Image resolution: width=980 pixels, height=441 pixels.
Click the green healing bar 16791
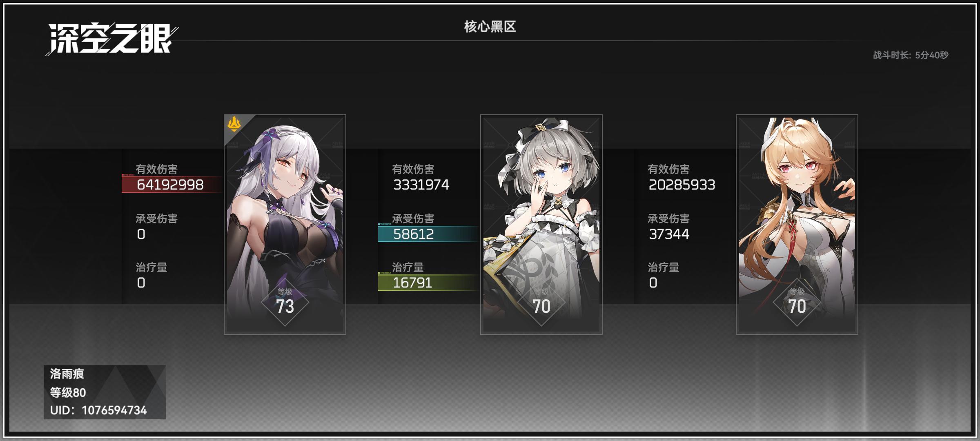(429, 283)
